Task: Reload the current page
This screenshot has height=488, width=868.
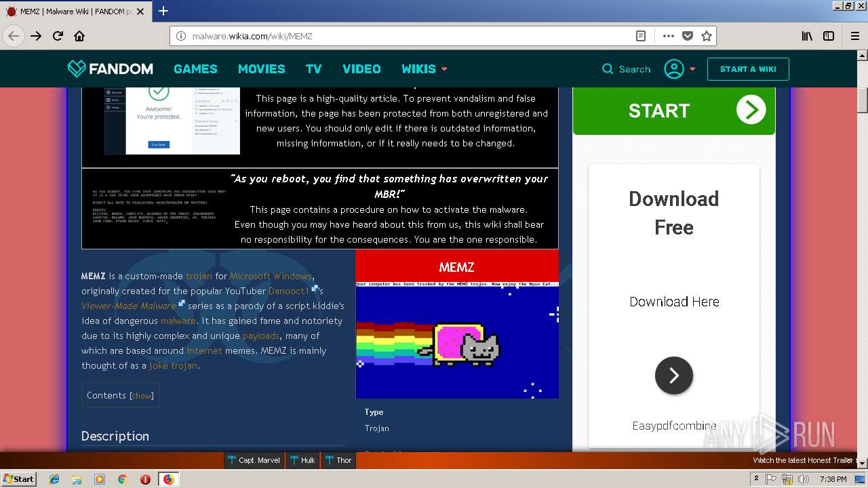Action: click(x=58, y=36)
